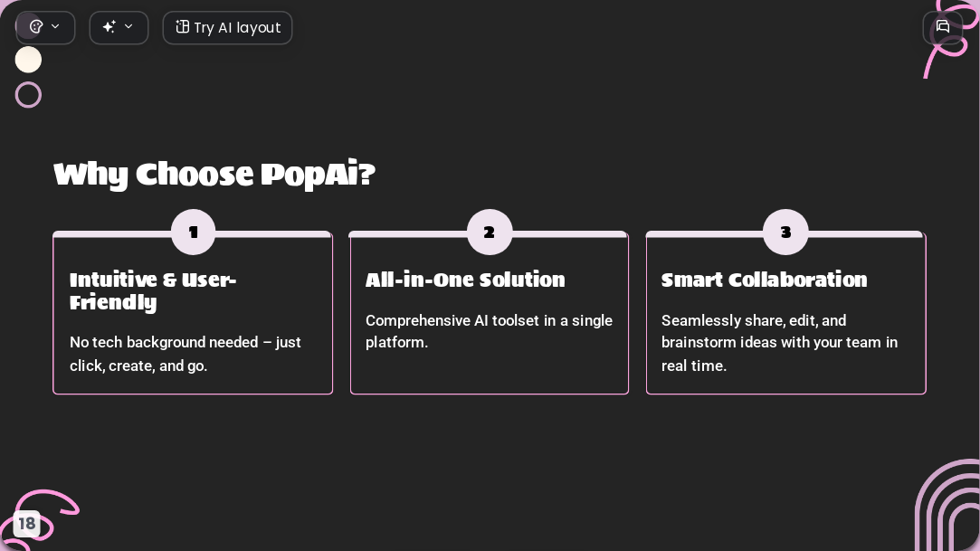Select the Intuitive & User-Friendly heading
The height and width of the screenshot is (551, 980).
click(153, 291)
